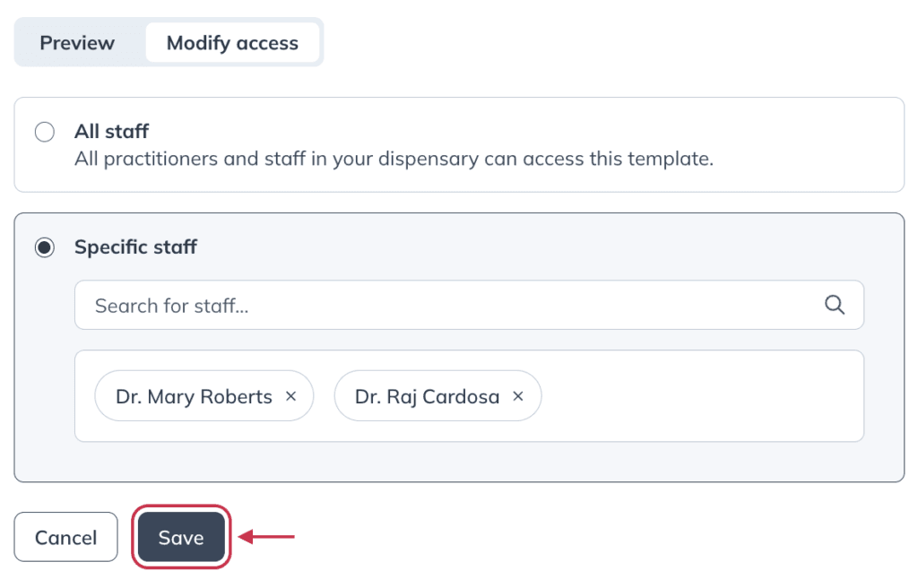Select the Specific staff radio button

click(x=45, y=247)
